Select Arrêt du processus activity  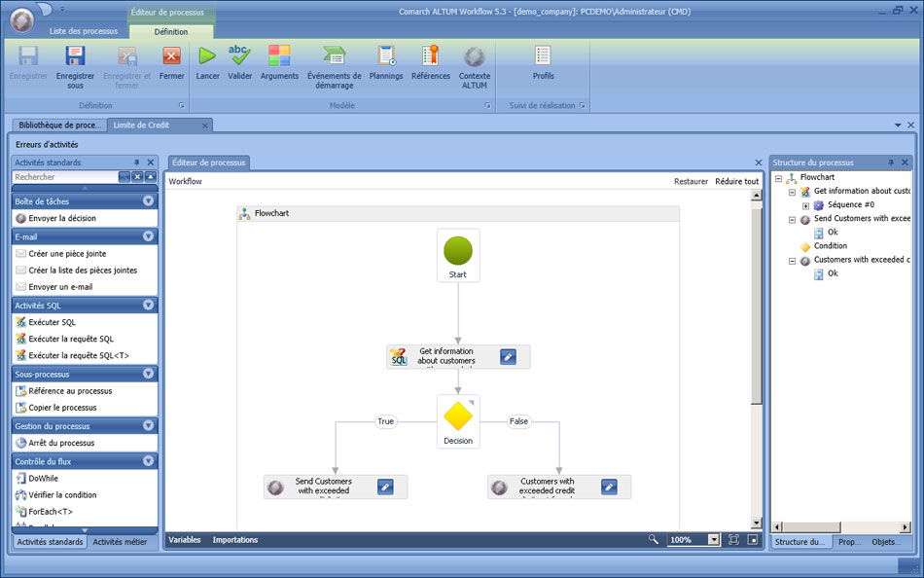pos(85,443)
